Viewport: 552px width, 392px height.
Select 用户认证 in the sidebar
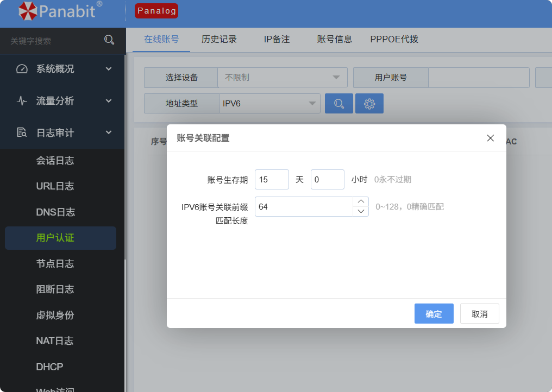(60, 238)
